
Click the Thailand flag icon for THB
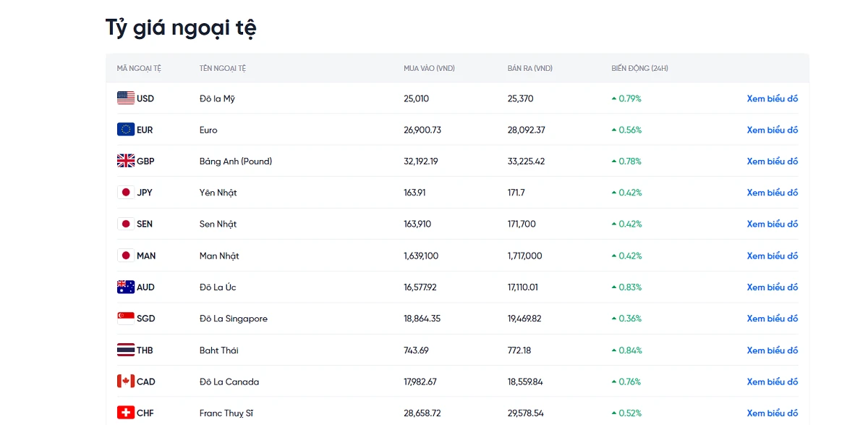pos(126,350)
